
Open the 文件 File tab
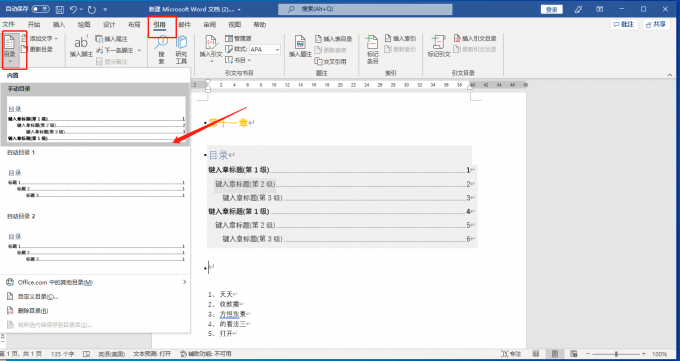(x=8, y=25)
